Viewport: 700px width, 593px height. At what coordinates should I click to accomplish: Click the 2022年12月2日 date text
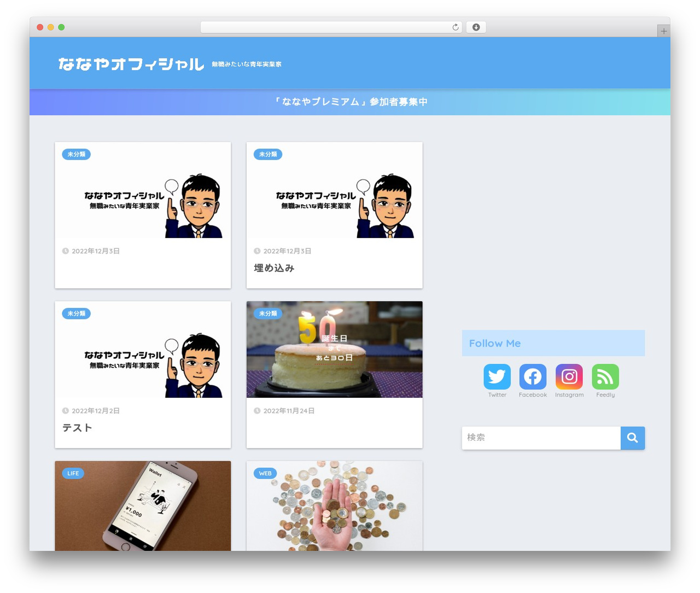(x=96, y=411)
